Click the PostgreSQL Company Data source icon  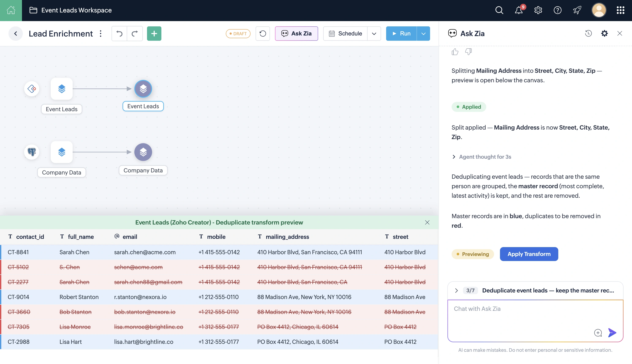[x=32, y=152]
